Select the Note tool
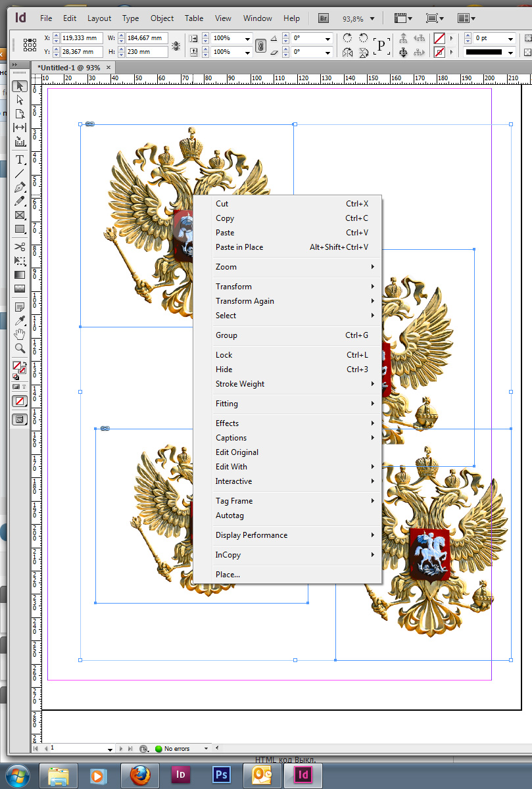The height and width of the screenshot is (789, 532). 20,307
